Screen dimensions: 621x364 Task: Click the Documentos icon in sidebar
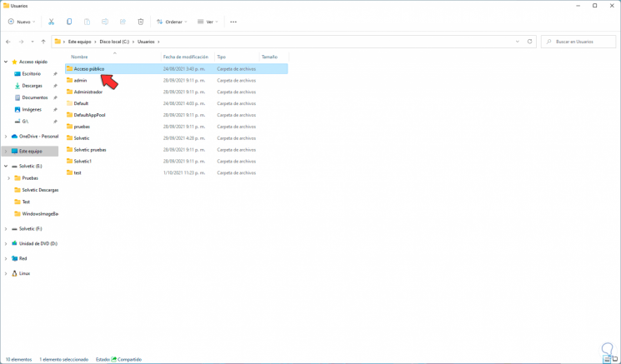tap(18, 97)
